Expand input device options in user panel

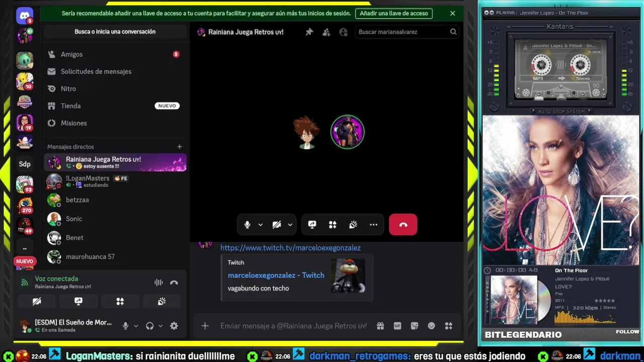click(x=136, y=326)
